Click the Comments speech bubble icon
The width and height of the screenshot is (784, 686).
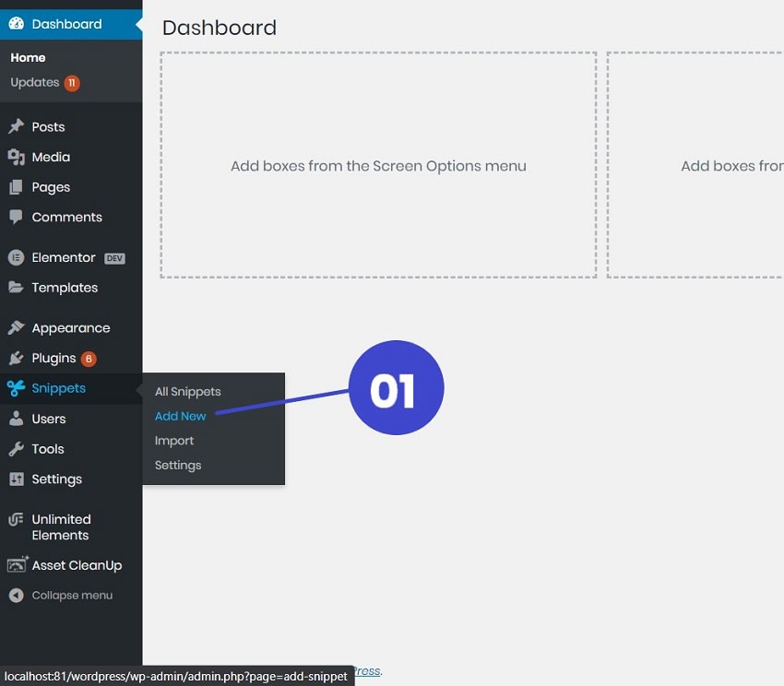coord(16,217)
